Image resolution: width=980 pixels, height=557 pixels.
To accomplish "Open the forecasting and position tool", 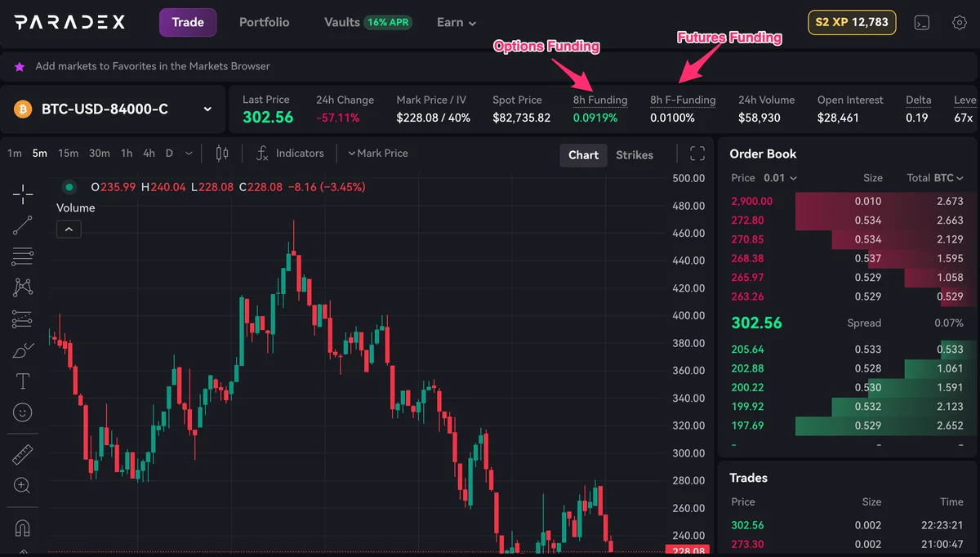I will point(23,319).
